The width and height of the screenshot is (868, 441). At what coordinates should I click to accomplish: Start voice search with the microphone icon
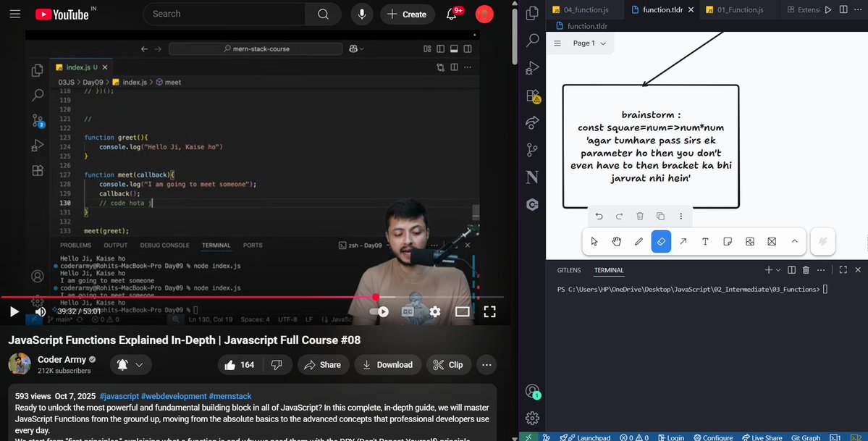tap(362, 14)
